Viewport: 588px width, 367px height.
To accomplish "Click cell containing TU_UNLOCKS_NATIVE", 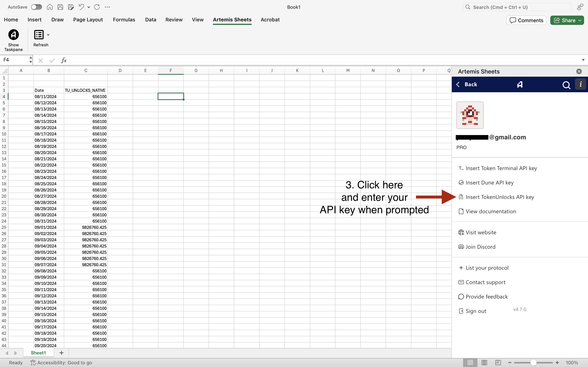I will coord(86,90).
